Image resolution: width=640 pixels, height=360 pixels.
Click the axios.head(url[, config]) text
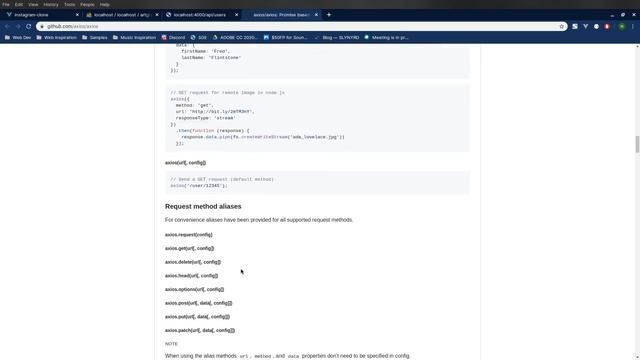pyautogui.click(x=191, y=276)
